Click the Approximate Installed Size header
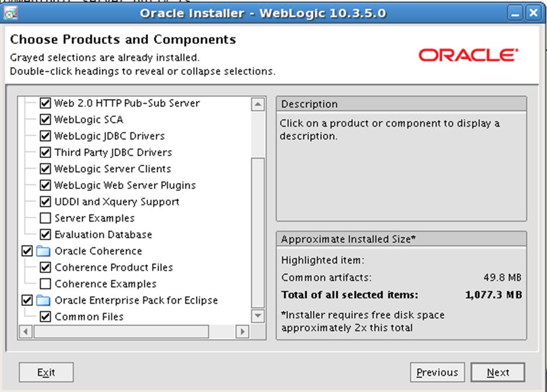Screen dimensions: 547x392 coord(401,239)
